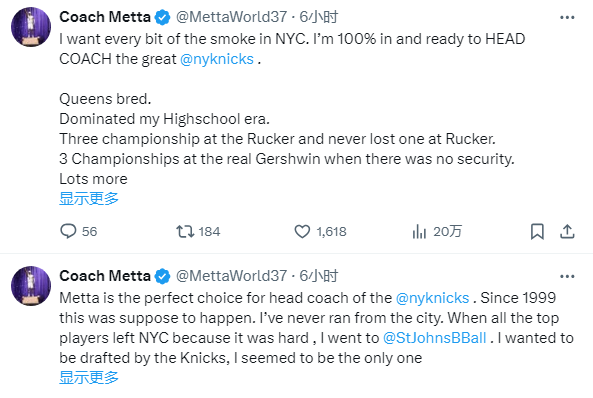
Task: Bookmark the first tweet
Action: pyautogui.click(x=537, y=231)
